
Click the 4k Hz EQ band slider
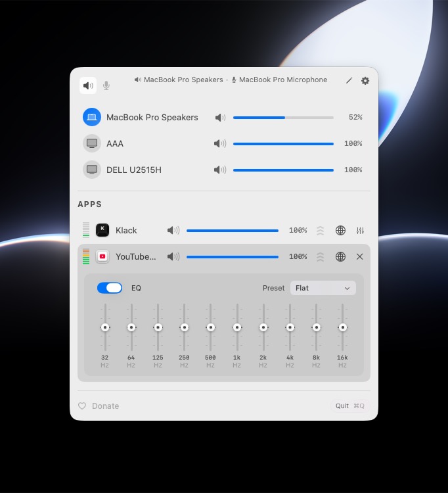coord(290,327)
